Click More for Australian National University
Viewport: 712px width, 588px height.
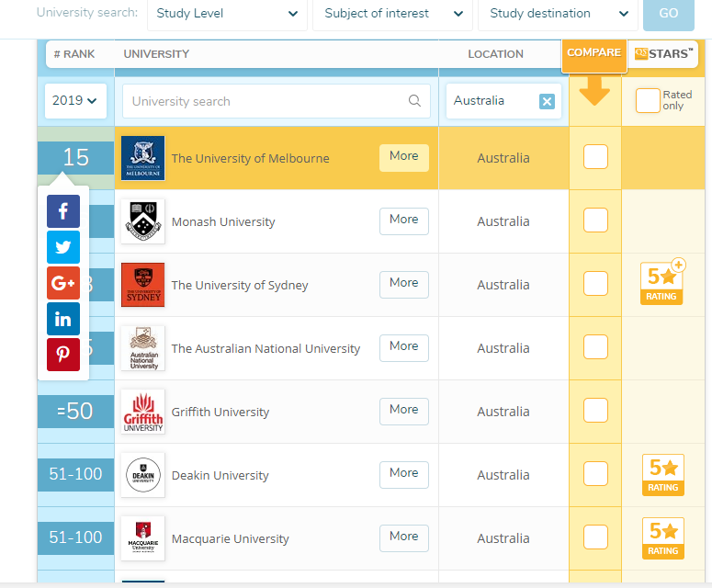coord(403,348)
